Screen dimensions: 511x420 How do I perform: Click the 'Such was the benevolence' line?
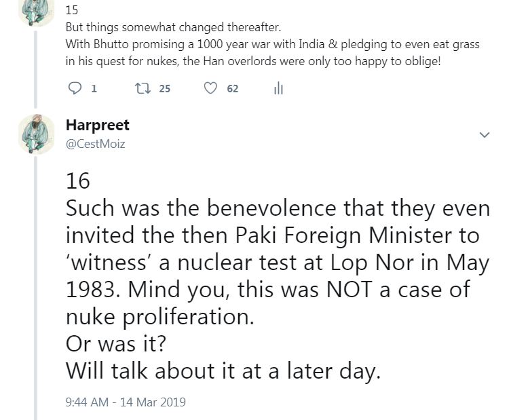(x=278, y=208)
